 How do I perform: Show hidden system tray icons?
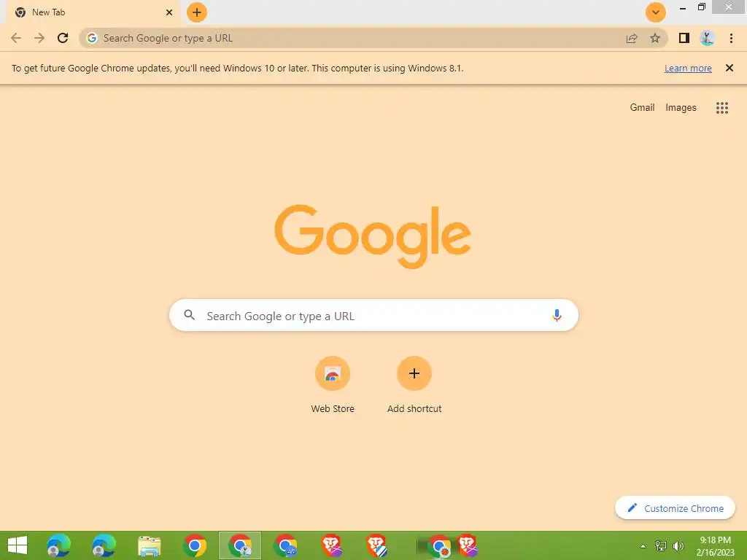coord(643,546)
